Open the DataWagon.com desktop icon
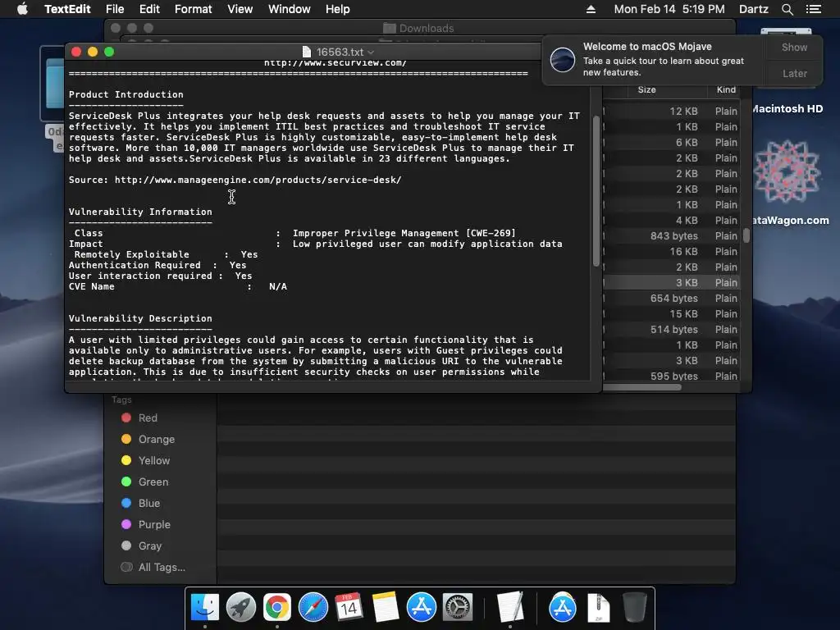This screenshot has height=630, width=840. tap(787, 171)
